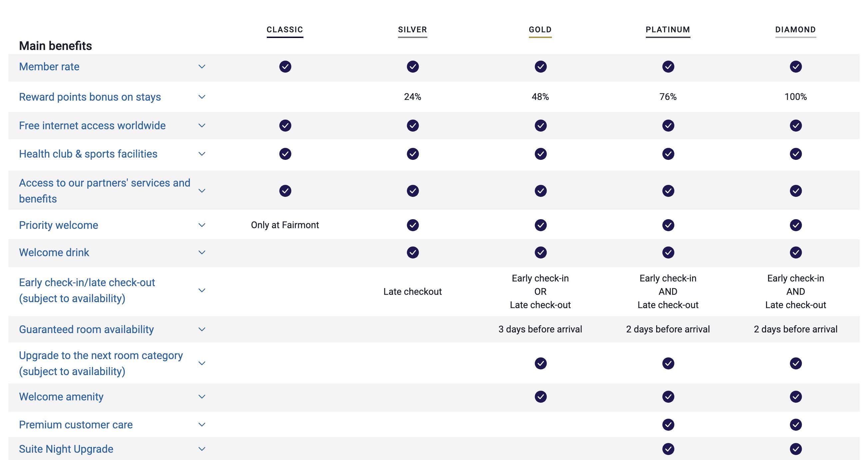868x460 pixels.
Task: Select the Diamond tier column header
Action: click(795, 30)
